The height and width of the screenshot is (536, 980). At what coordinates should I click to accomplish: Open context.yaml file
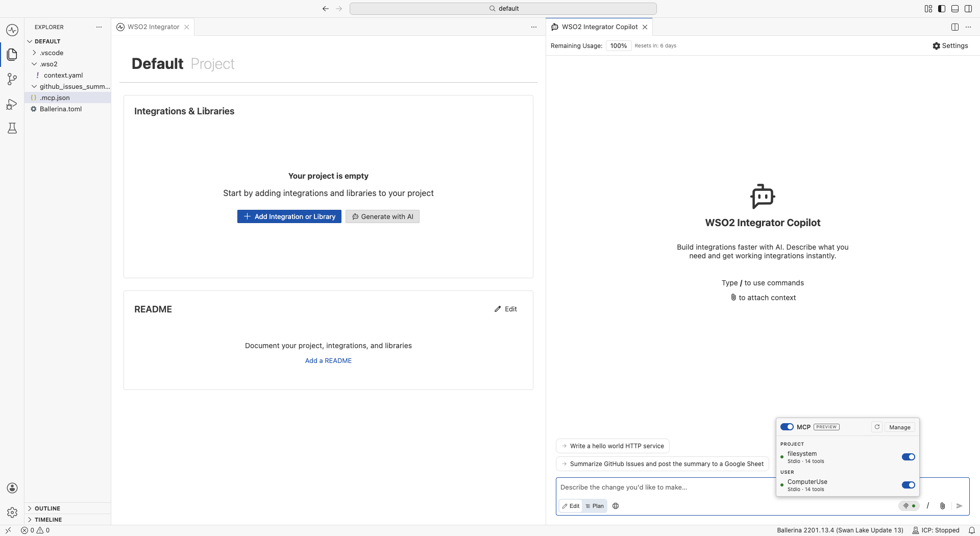68,75
